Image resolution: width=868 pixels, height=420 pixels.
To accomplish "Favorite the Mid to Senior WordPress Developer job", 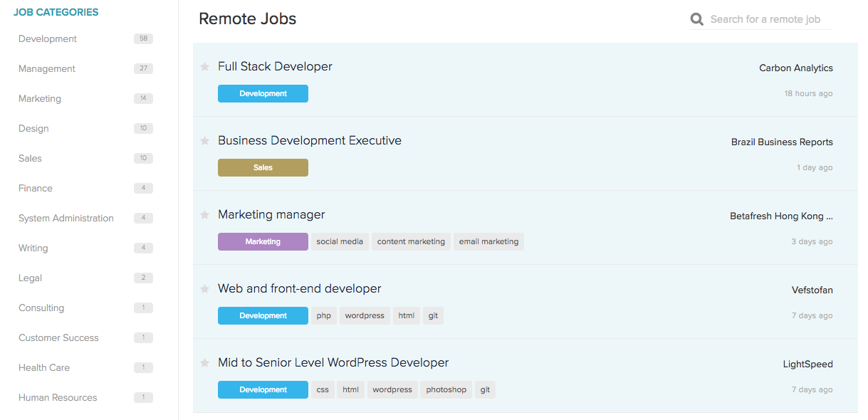I will pyautogui.click(x=205, y=362).
